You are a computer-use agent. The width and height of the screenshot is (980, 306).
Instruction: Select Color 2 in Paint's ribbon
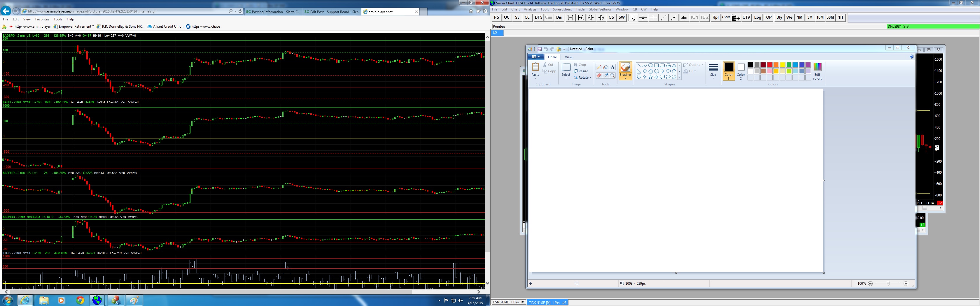(x=741, y=71)
